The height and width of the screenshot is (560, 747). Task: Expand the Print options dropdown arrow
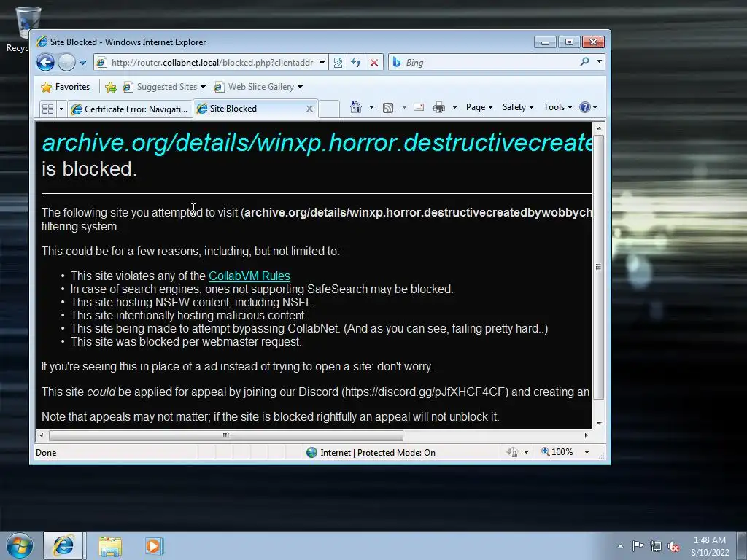coord(454,107)
